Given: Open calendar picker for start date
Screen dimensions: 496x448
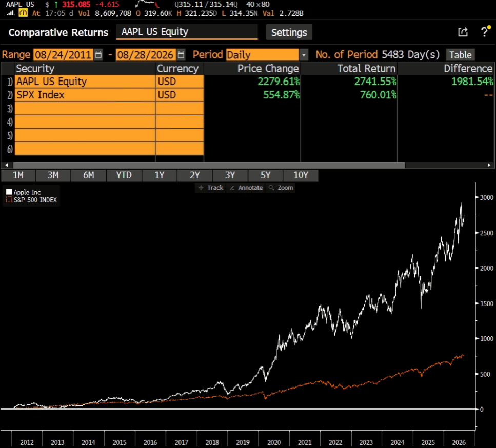Looking at the screenshot, I should coord(98,55).
